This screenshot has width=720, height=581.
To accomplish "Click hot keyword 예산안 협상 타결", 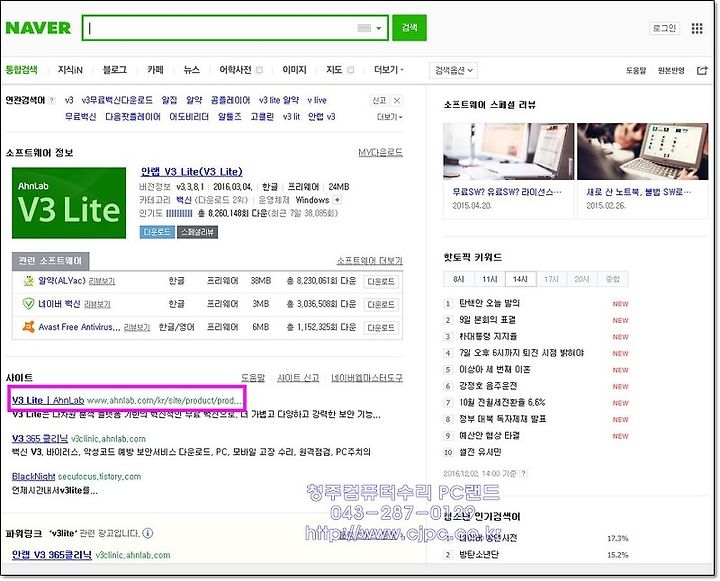I will click(x=489, y=435).
